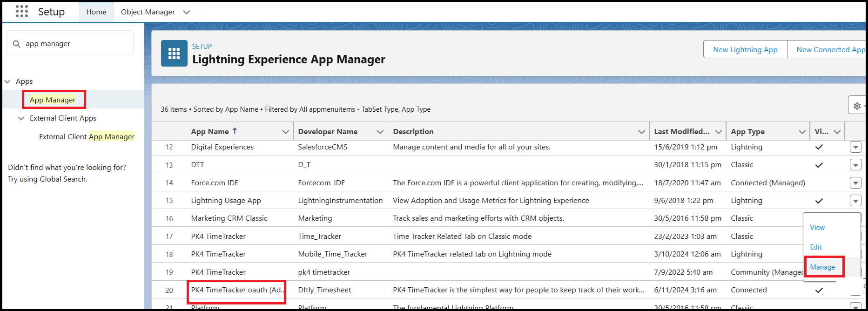This screenshot has width=868, height=311.
Task: Open Description column menu chevron
Action: click(642, 132)
